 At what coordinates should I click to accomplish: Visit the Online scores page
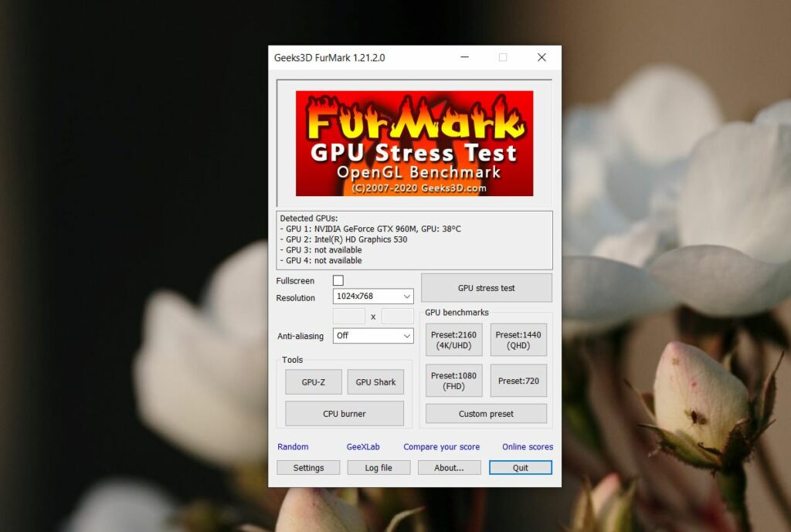[x=525, y=446]
